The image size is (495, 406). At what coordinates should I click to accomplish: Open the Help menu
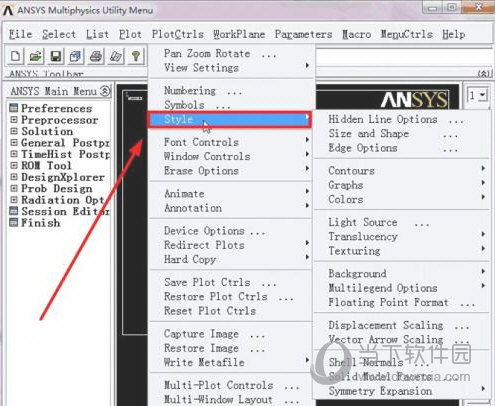(454, 34)
